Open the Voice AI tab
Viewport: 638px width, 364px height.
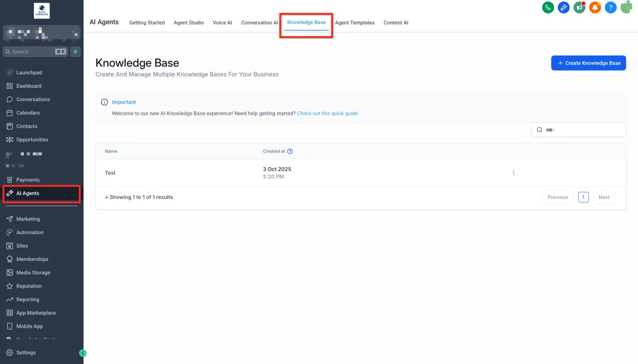click(x=222, y=23)
